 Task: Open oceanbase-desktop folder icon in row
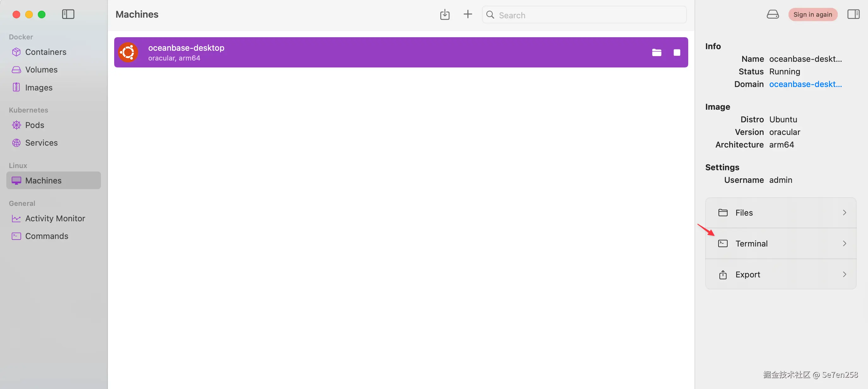(656, 53)
